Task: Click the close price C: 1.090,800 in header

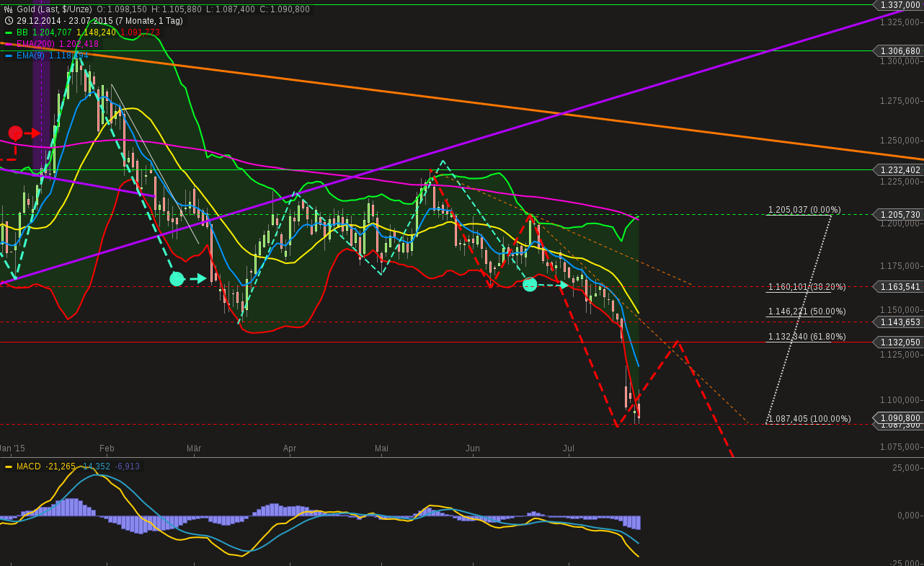Action: click(285, 9)
